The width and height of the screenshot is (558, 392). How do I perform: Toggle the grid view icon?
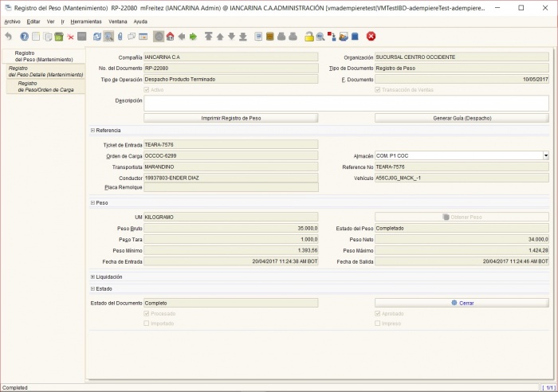[143, 37]
